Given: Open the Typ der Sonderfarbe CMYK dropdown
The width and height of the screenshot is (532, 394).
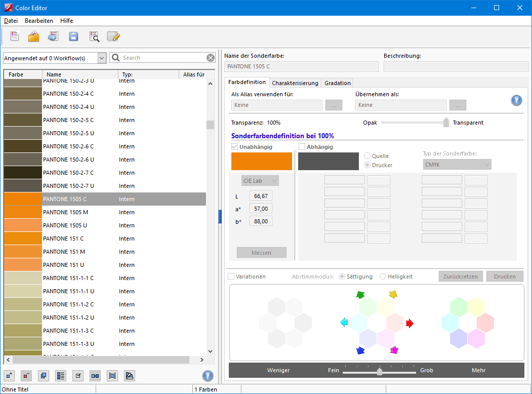Looking at the screenshot, I should click(x=457, y=165).
